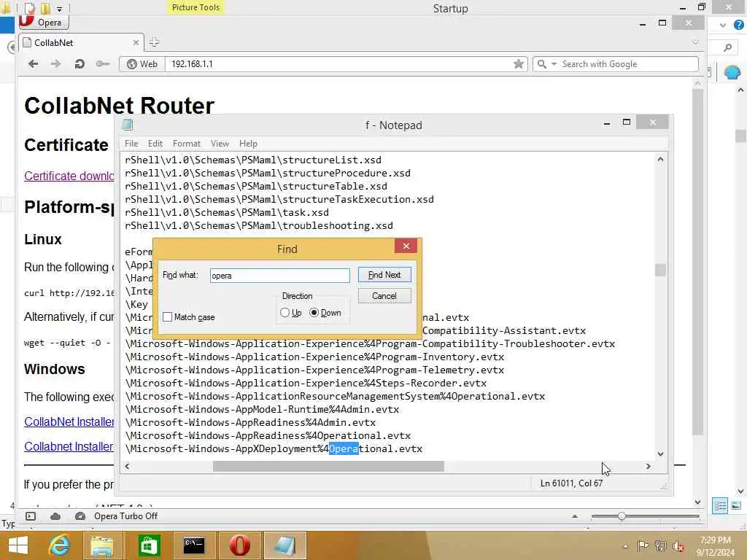Click Find Next button
The image size is (747, 560).
pyautogui.click(x=384, y=275)
